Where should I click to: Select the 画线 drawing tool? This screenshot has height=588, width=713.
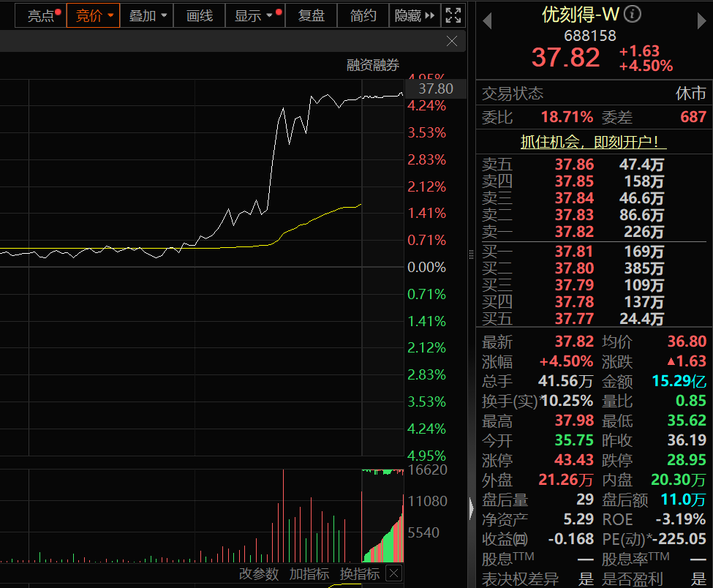pyautogui.click(x=199, y=15)
